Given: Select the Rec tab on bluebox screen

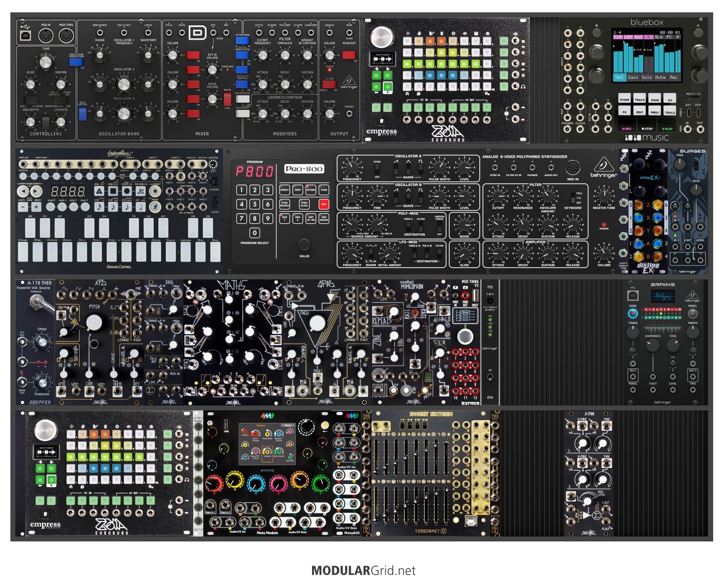Looking at the screenshot, I should coord(674,77).
